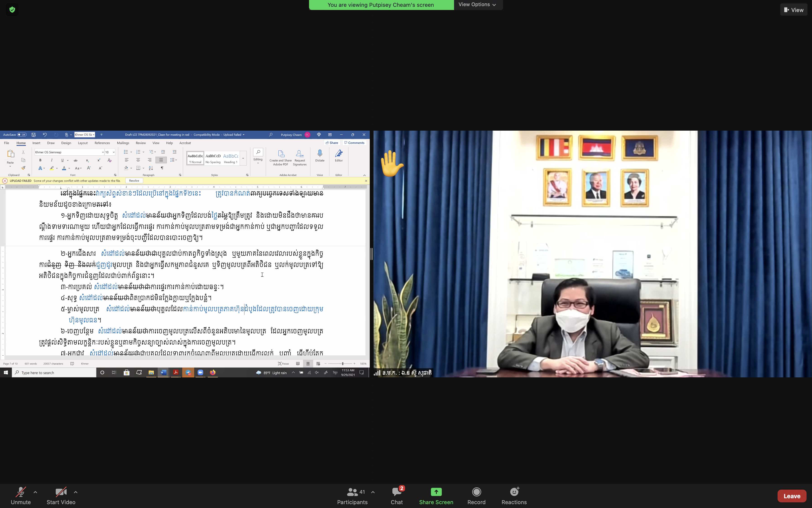812x508 pixels.
Task: Switch to the References tab
Action: point(102,143)
